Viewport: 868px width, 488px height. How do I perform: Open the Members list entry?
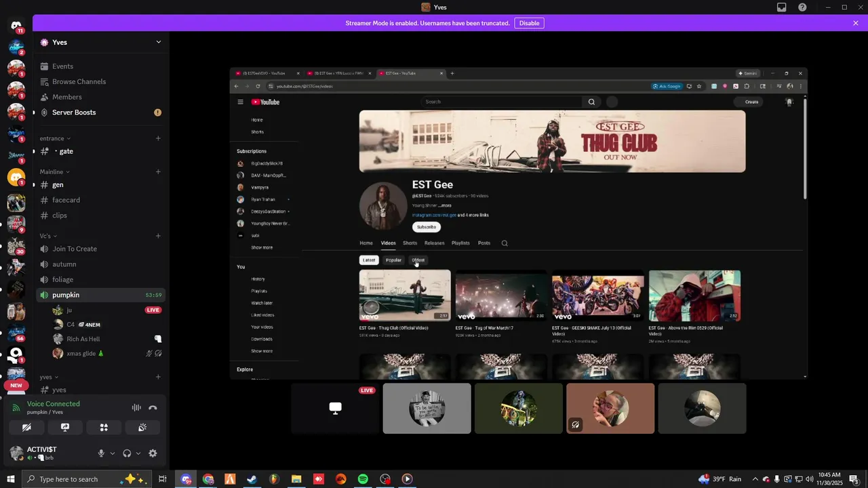(x=101, y=97)
